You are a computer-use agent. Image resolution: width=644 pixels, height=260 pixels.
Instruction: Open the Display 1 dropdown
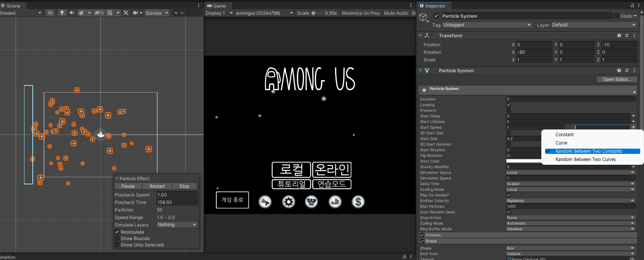219,13
